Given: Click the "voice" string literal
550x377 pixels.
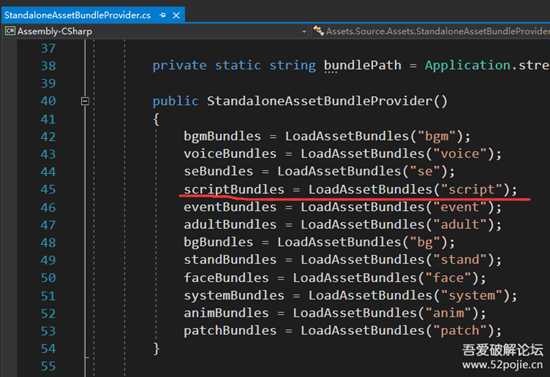Looking at the screenshot, I should [460, 154].
